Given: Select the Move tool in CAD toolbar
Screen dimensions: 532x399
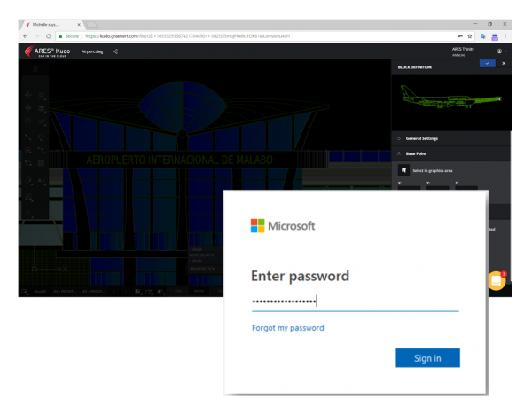Looking at the screenshot, I should coord(28,96).
